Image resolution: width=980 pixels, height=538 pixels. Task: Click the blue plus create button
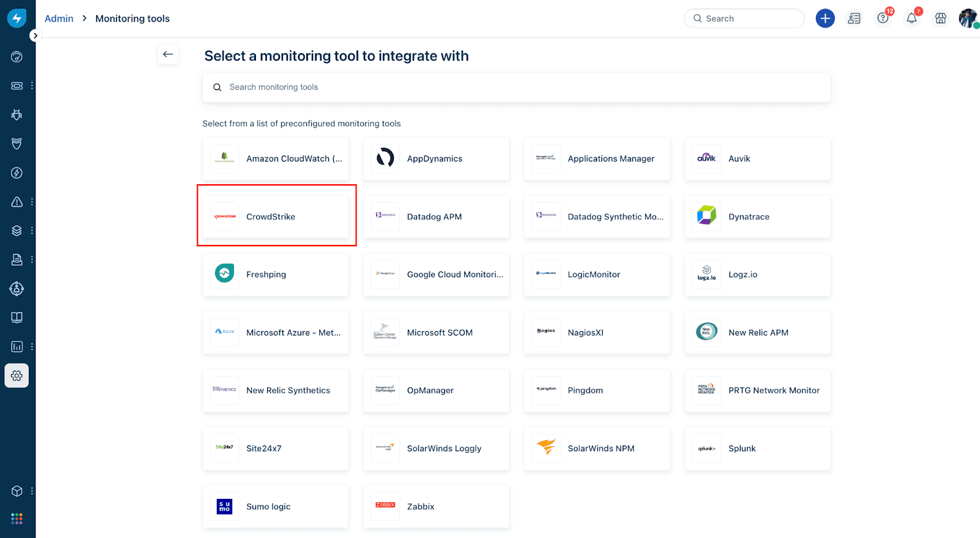(825, 18)
